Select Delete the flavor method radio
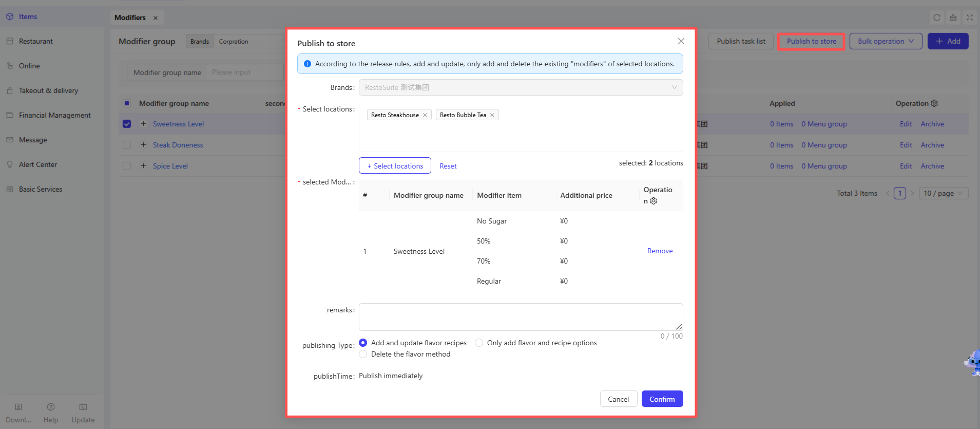The image size is (980, 429). (363, 354)
